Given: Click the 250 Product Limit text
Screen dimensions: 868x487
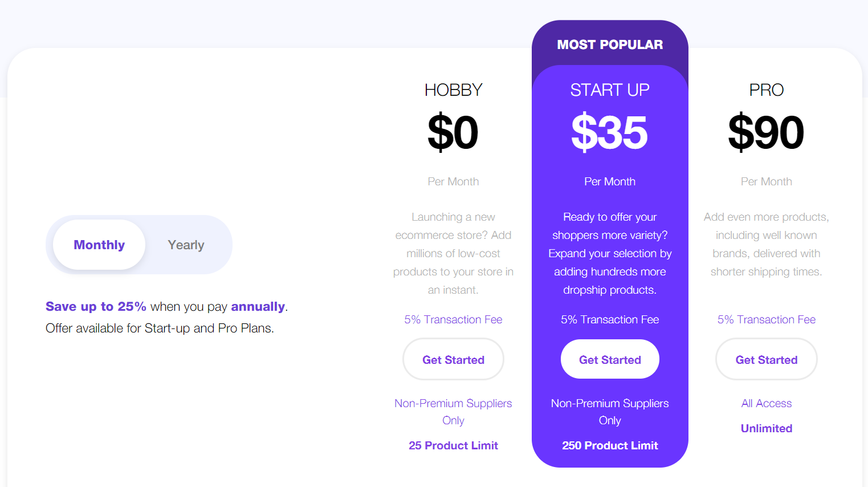Looking at the screenshot, I should [x=610, y=445].
